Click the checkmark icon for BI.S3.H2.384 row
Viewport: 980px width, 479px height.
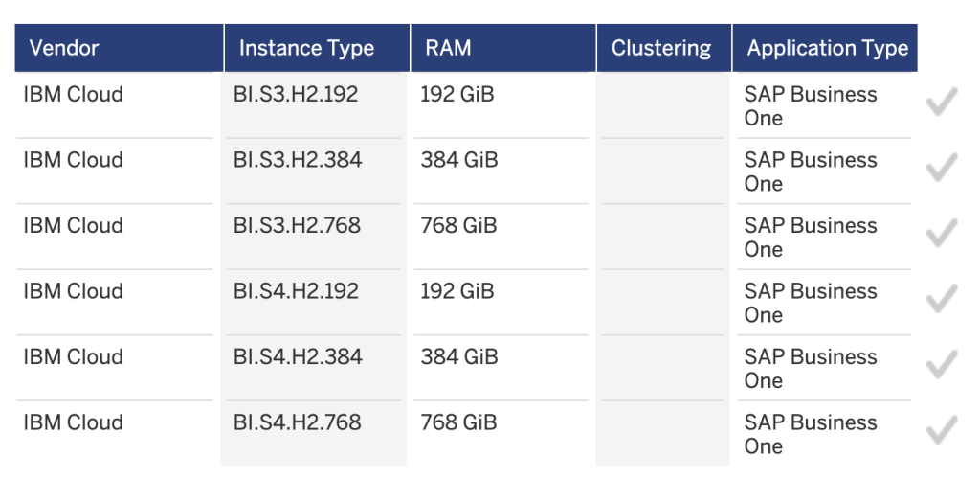click(942, 168)
